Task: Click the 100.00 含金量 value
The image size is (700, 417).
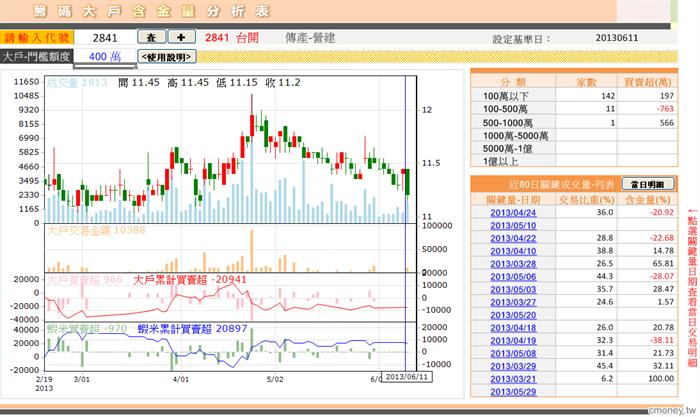Action: [x=661, y=379]
